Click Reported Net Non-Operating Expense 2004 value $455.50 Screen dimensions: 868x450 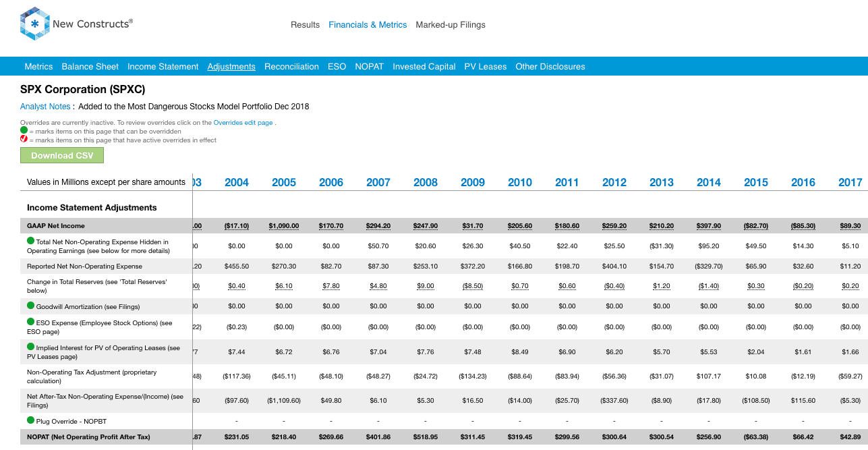[237, 266]
